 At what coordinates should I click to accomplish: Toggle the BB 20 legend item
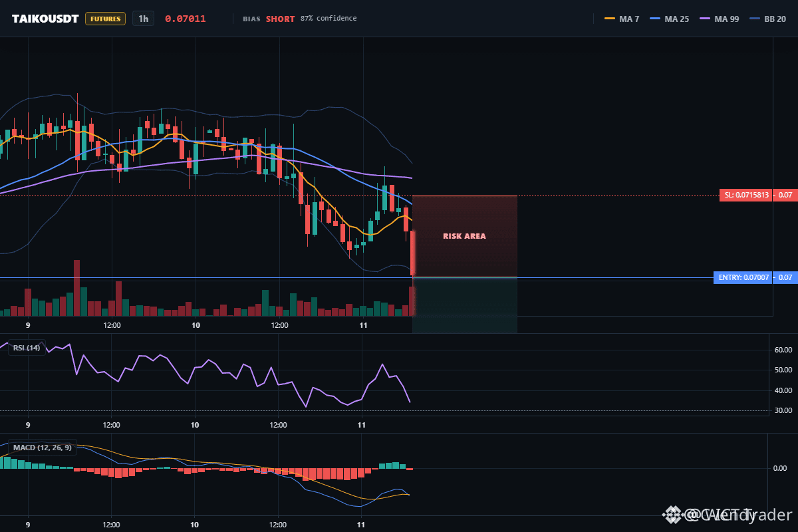(767, 19)
